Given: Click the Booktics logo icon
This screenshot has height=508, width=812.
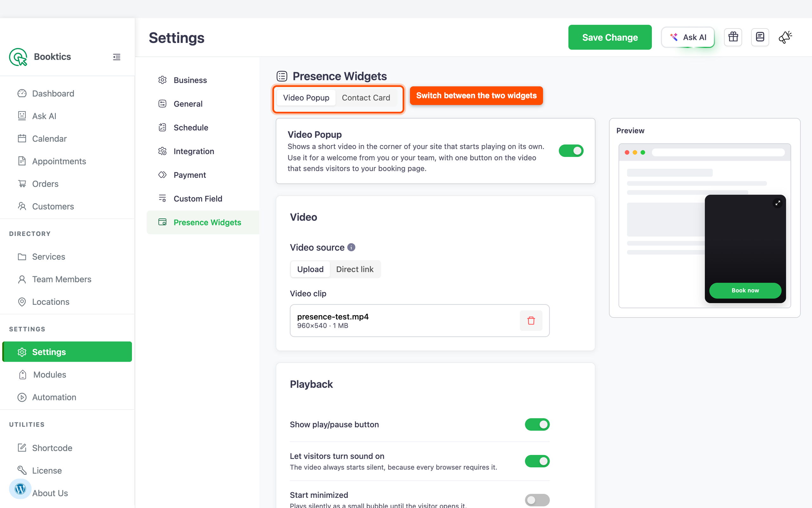Looking at the screenshot, I should click(x=18, y=57).
